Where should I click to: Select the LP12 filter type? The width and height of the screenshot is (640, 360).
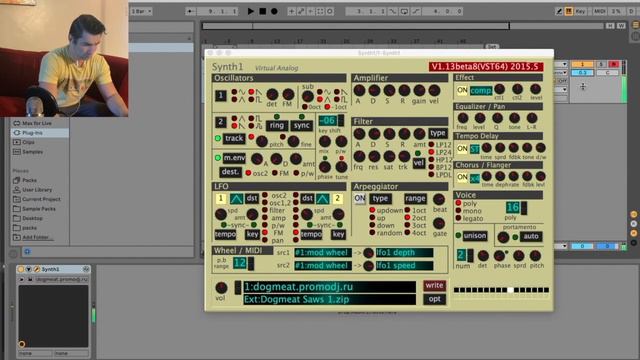coord(431,144)
